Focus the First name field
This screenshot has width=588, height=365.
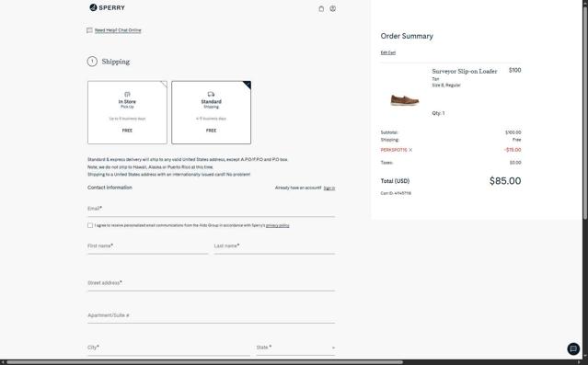point(148,246)
